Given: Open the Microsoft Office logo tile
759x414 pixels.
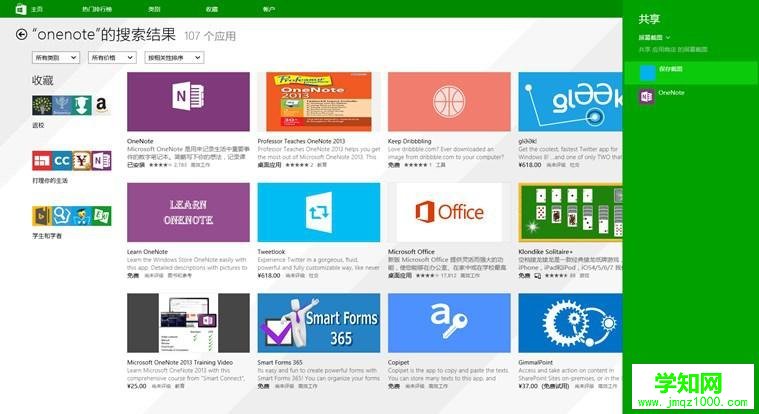Looking at the screenshot, I should click(449, 212).
